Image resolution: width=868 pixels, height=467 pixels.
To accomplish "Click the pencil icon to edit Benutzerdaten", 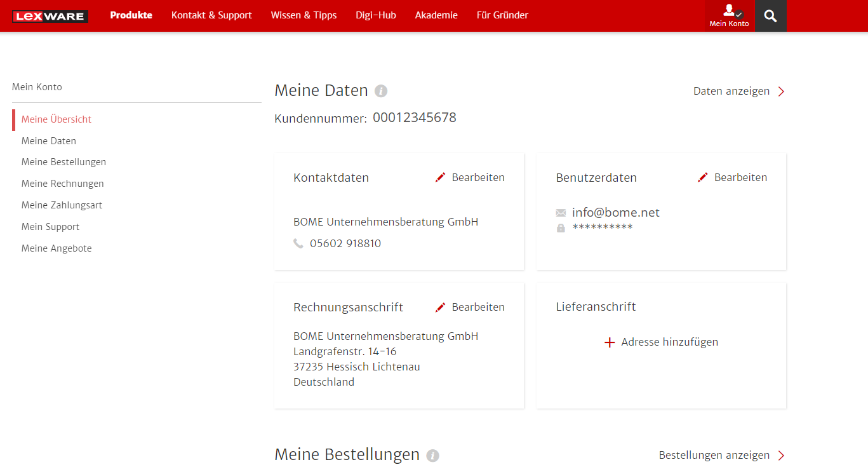I will (702, 177).
